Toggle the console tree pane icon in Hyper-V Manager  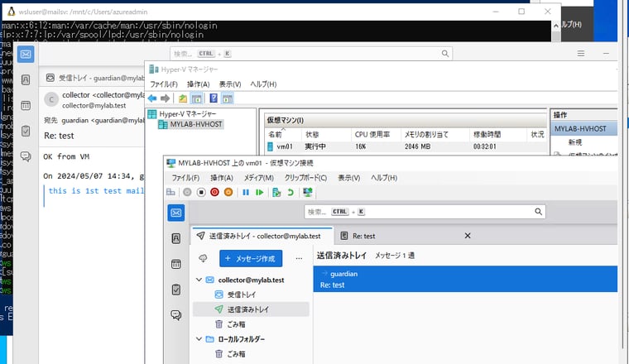pyautogui.click(x=197, y=98)
